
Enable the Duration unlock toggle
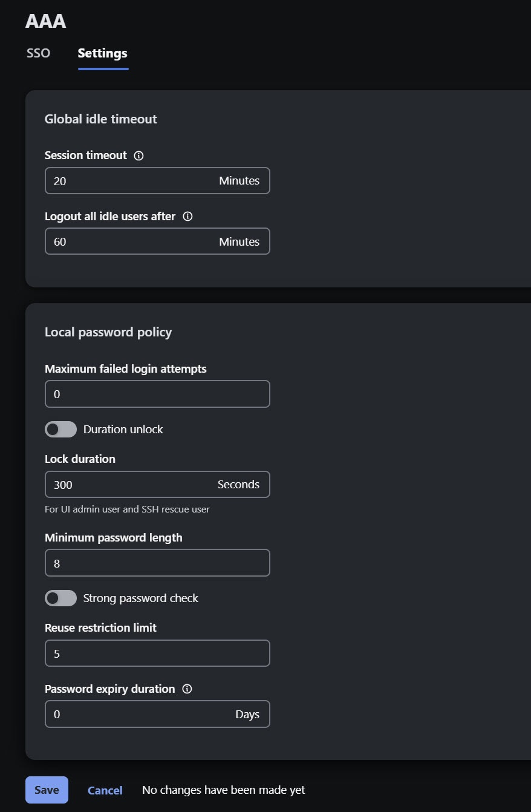(60, 429)
